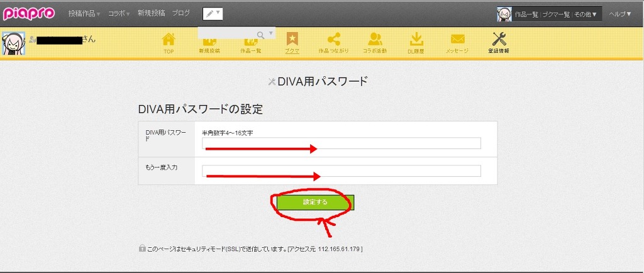Open the 投稿作品 dropdown menu
Image resolution: width=644 pixels, height=273 pixels.
[84, 14]
